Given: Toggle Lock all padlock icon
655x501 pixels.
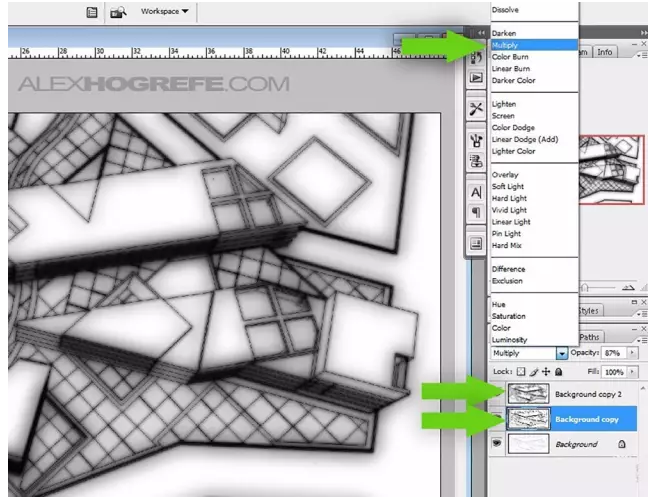Looking at the screenshot, I should [x=559, y=371].
